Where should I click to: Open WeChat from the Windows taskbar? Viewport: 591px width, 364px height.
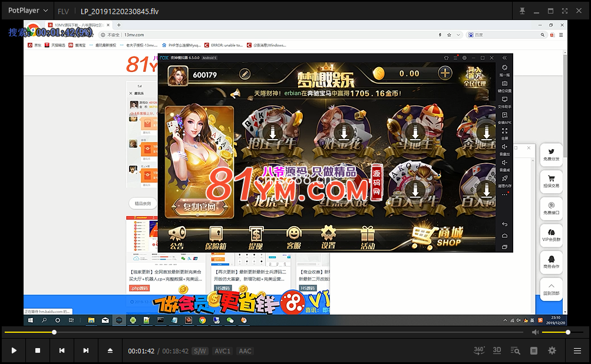(230, 320)
